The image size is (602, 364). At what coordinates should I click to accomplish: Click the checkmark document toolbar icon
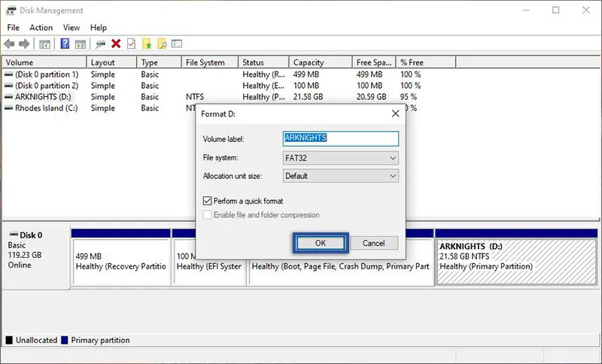tap(131, 44)
